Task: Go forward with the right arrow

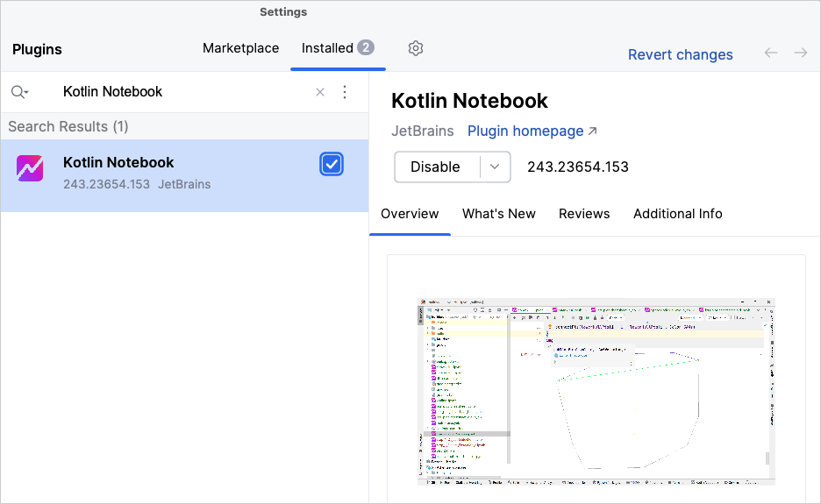Action: click(801, 53)
